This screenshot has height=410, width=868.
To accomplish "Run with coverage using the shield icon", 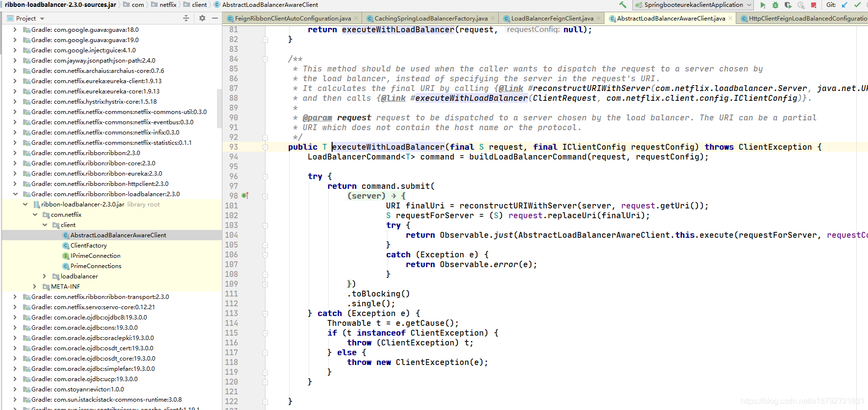I will [788, 5].
